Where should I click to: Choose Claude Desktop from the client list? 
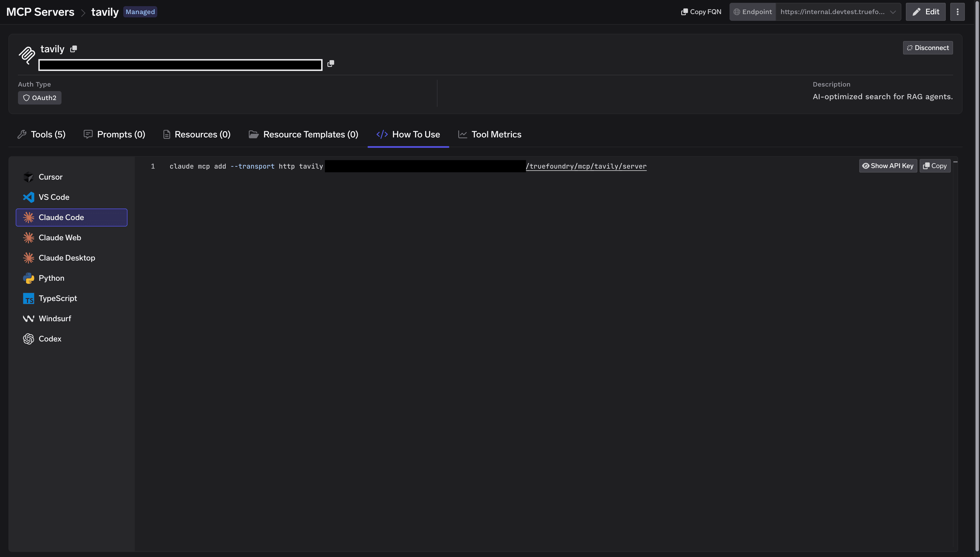click(x=72, y=258)
